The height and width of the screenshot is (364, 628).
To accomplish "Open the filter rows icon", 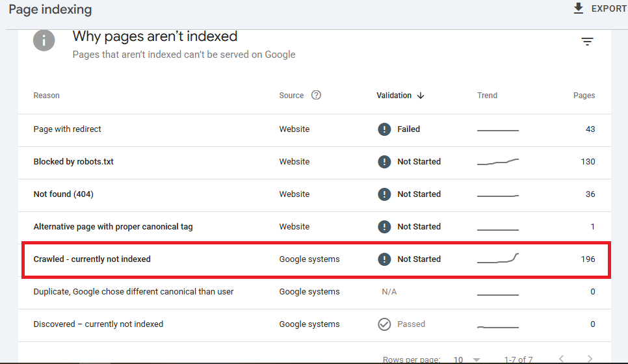I will [587, 41].
